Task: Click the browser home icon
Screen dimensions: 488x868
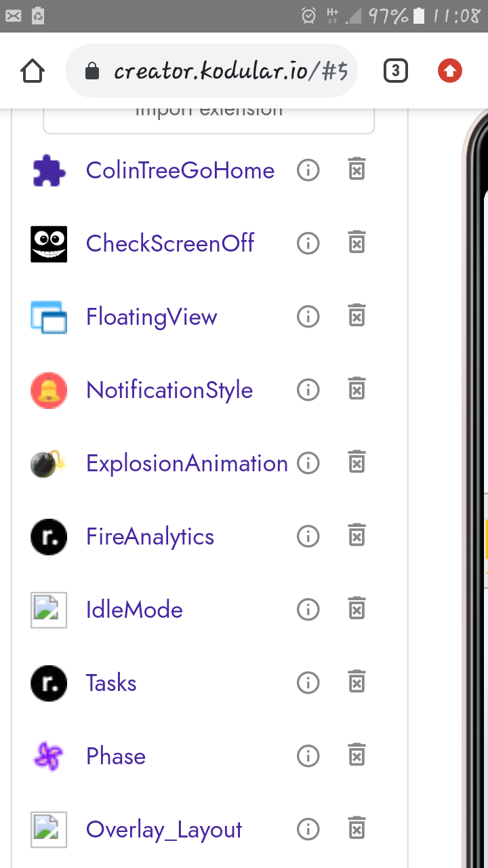Action: pos(33,71)
